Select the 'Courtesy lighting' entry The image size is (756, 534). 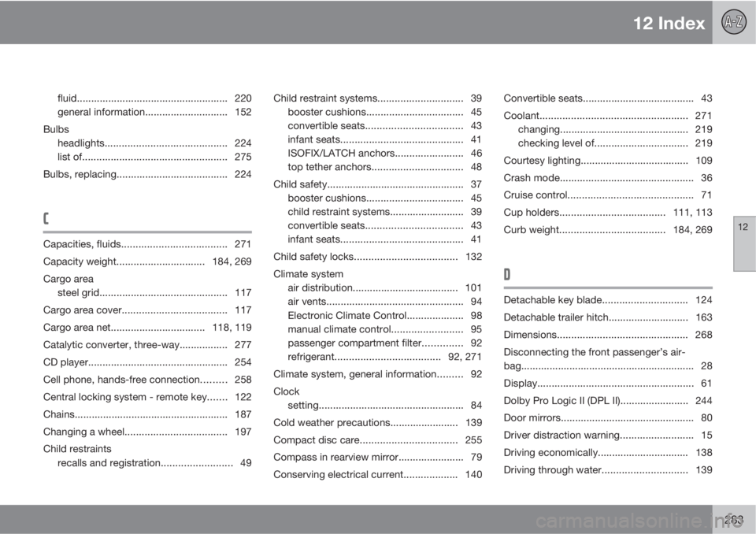(x=608, y=160)
